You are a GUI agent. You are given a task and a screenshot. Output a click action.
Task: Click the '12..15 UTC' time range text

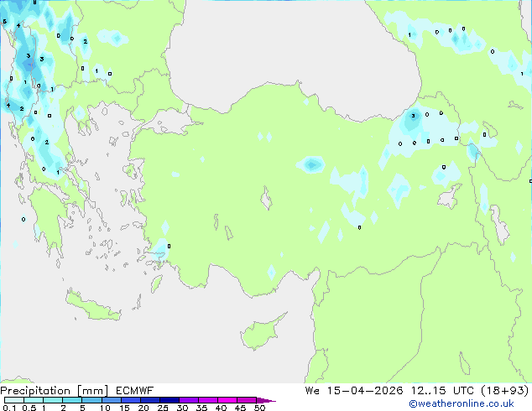[x=442, y=391]
